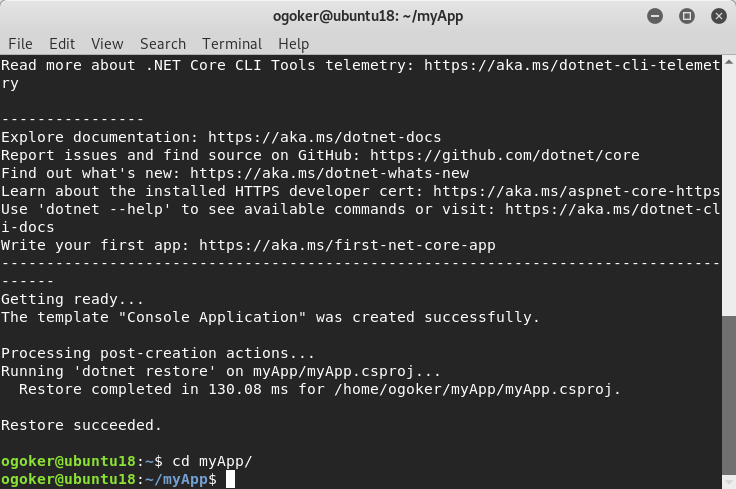Open the Help menu
This screenshot has height=489, width=736.
click(x=293, y=44)
